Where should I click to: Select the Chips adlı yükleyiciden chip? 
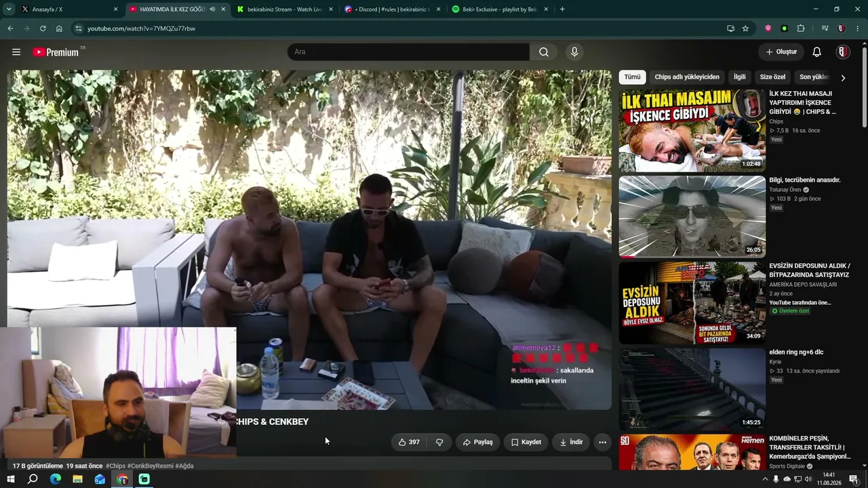687,77
